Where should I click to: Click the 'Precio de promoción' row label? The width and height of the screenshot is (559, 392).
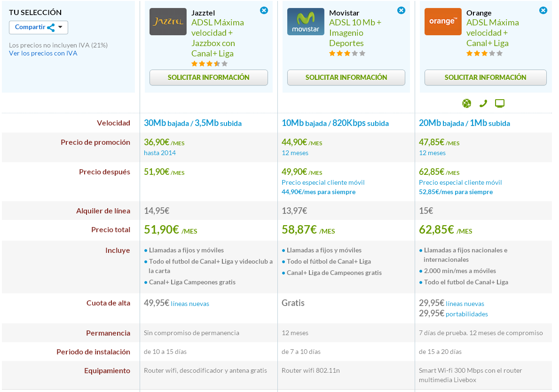click(x=95, y=142)
